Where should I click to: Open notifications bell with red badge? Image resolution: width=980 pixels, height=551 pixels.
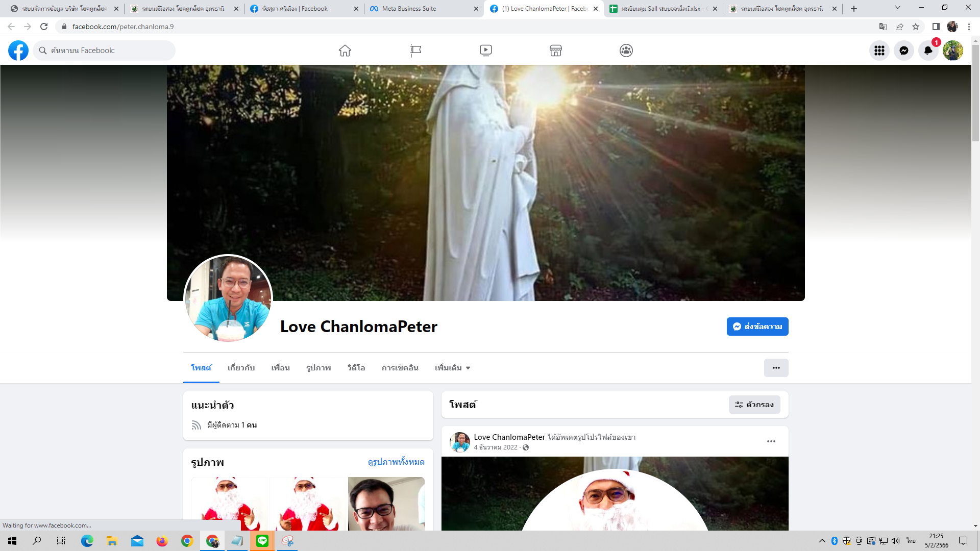928,51
